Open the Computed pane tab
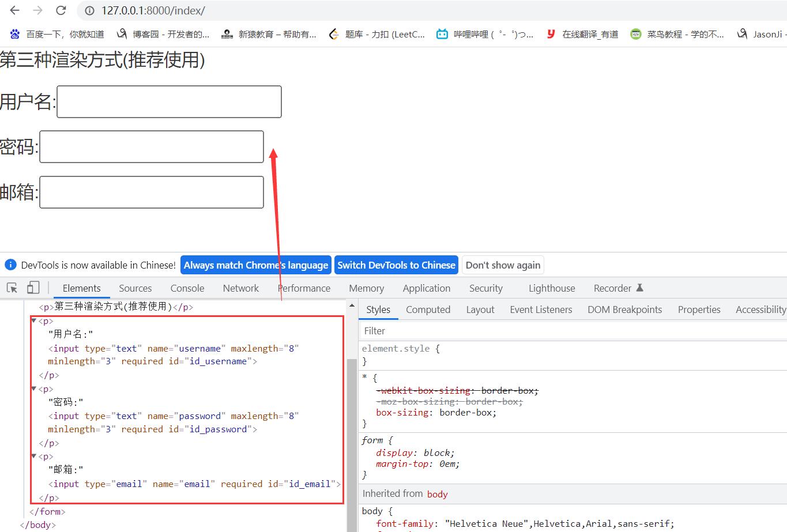The width and height of the screenshot is (787, 532). coord(428,310)
